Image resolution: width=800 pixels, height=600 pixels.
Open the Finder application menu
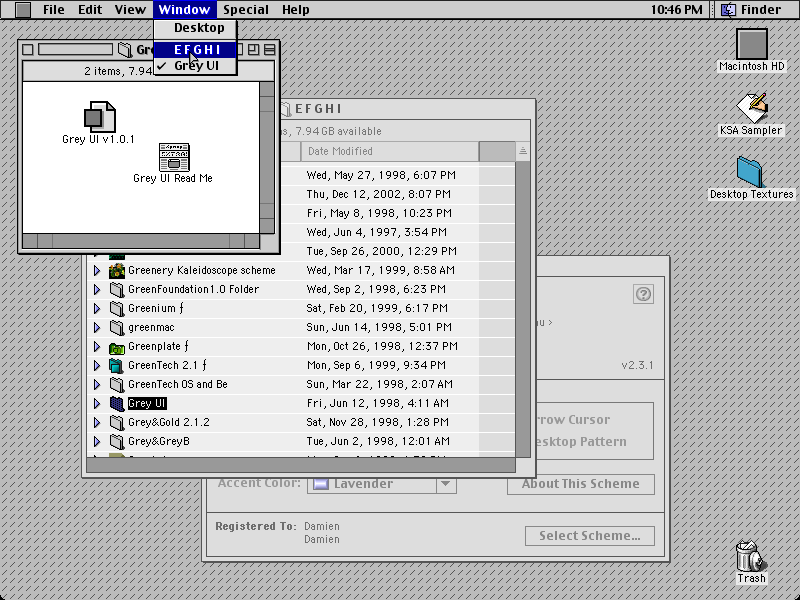pos(754,9)
